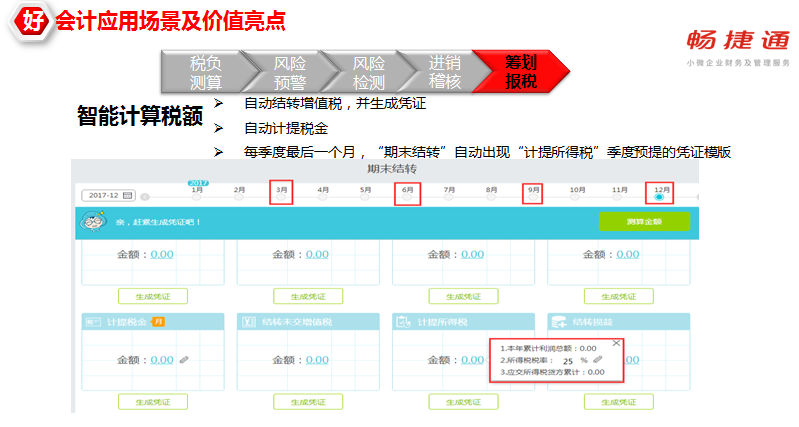The width and height of the screenshot is (799, 427).
Task: Click the 结转损益 card header icon
Action: [x=558, y=322]
